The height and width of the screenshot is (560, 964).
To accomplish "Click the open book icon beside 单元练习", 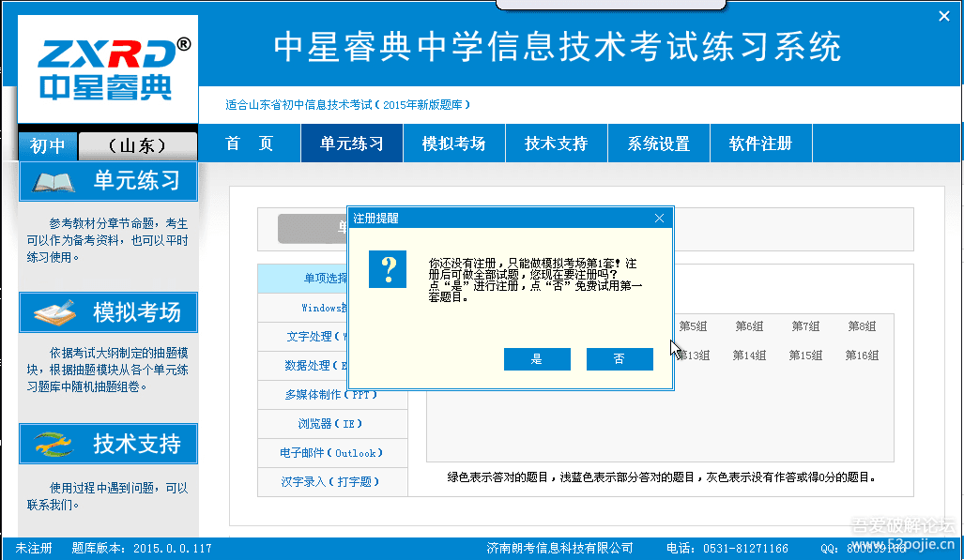I will [54, 181].
